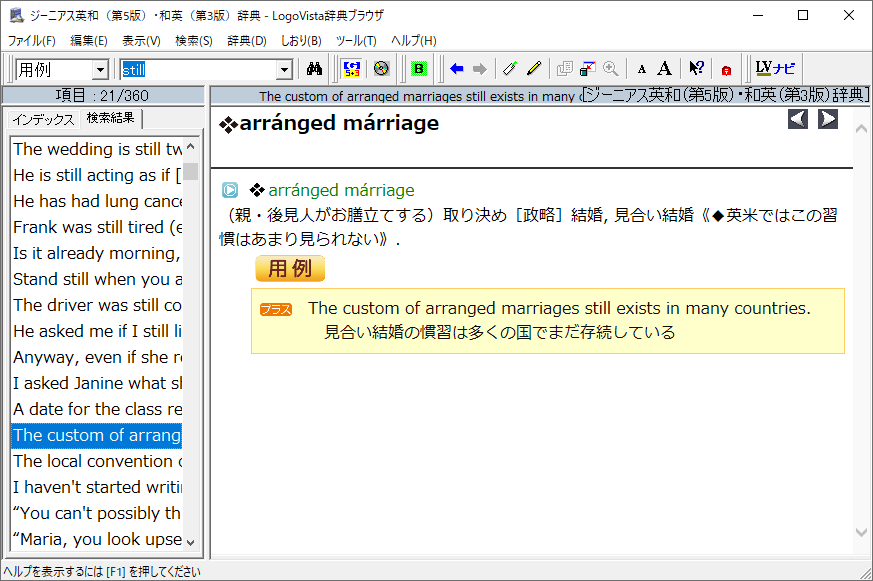Open the LV Navi toolbar button

click(776, 69)
